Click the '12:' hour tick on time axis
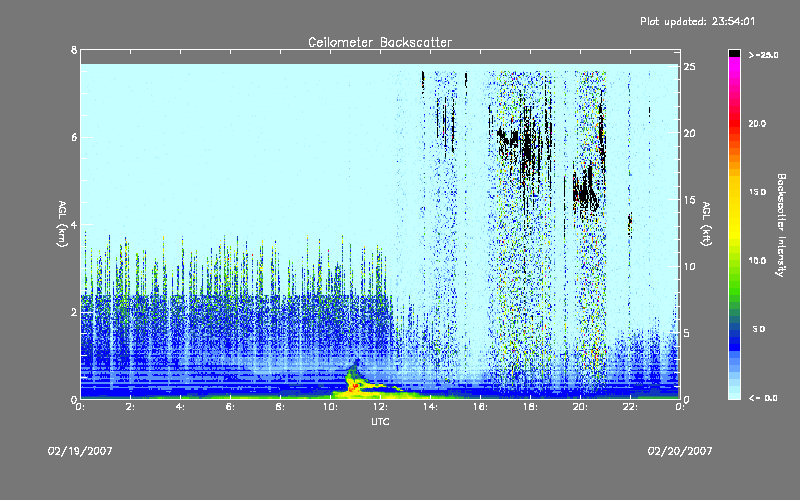The width and height of the screenshot is (800, 500). pyautogui.click(x=380, y=407)
